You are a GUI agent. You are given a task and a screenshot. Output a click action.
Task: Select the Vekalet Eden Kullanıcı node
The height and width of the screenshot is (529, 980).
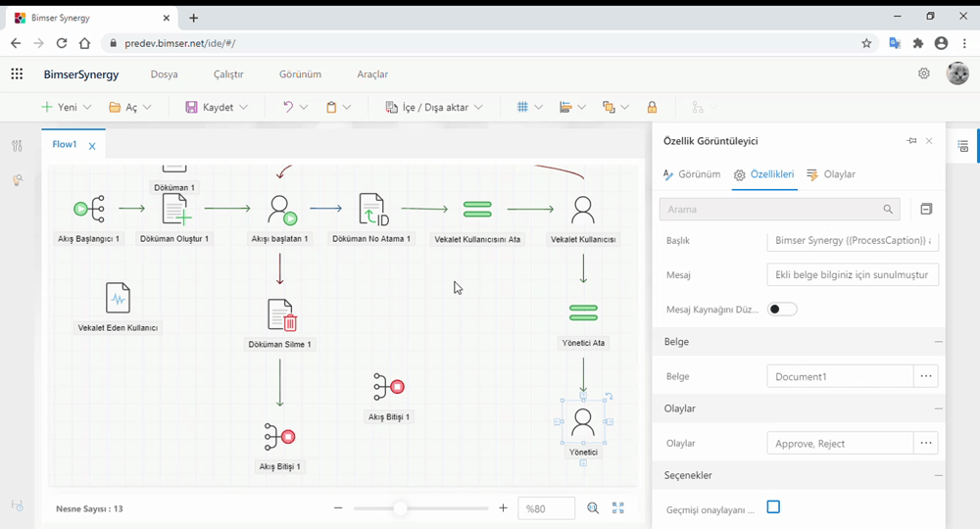tap(118, 298)
